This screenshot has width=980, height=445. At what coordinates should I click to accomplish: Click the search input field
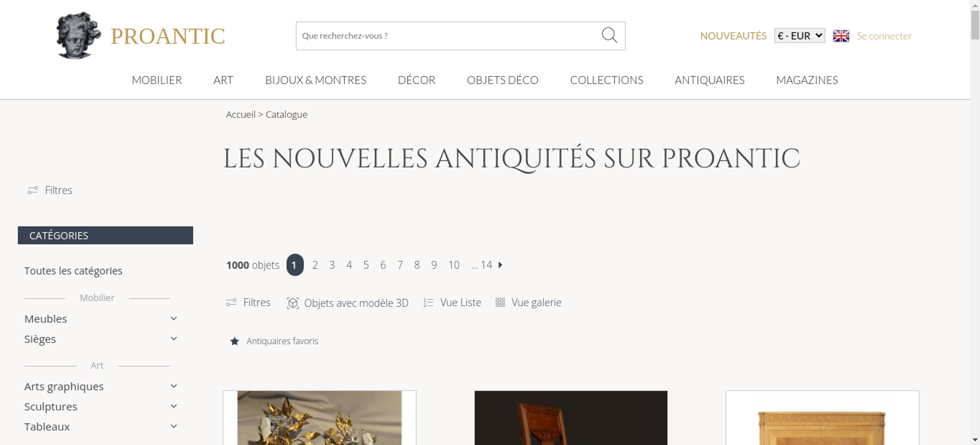click(448, 36)
